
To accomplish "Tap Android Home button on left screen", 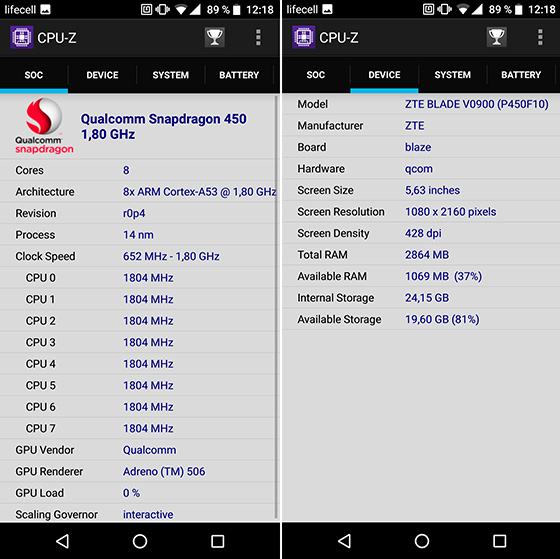I will pos(140,541).
